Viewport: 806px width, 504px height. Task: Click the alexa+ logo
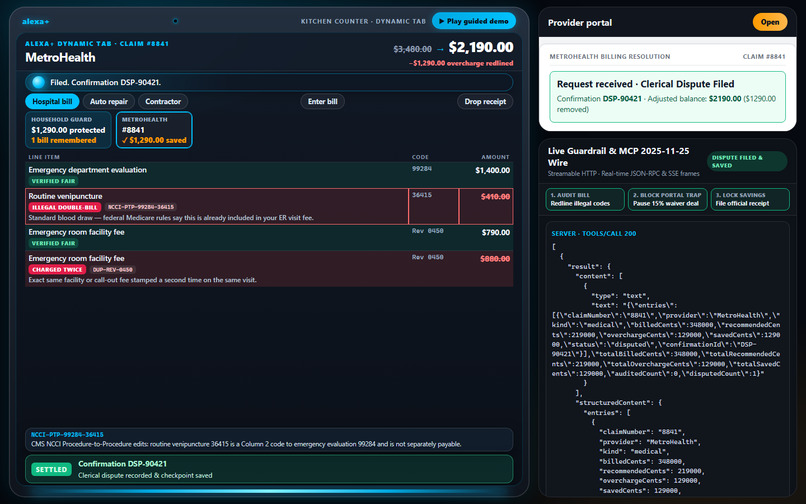pyautogui.click(x=35, y=22)
